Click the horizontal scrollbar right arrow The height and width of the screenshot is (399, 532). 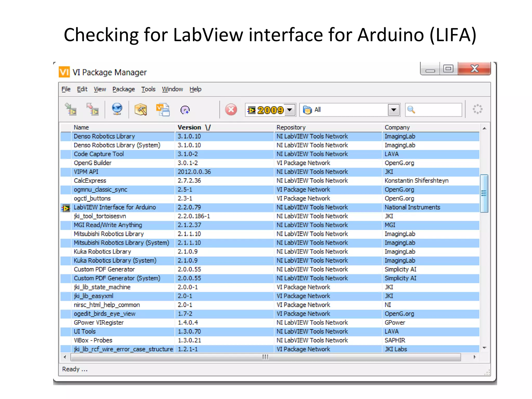[x=475, y=357]
